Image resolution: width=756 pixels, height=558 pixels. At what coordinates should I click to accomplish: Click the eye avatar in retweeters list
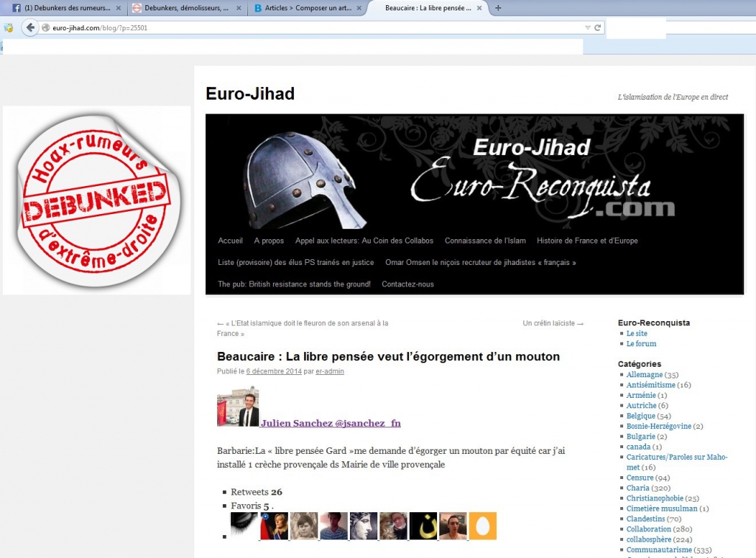[x=244, y=526]
